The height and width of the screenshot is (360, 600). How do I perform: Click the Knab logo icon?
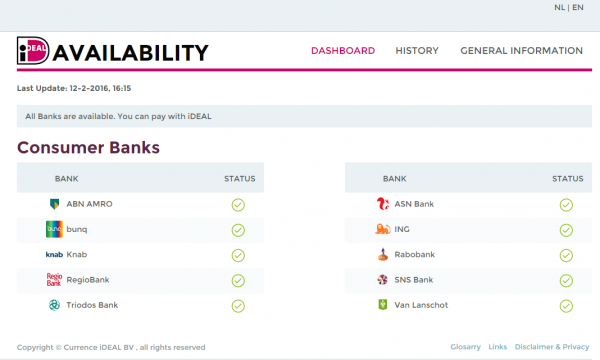pyautogui.click(x=54, y=254)
